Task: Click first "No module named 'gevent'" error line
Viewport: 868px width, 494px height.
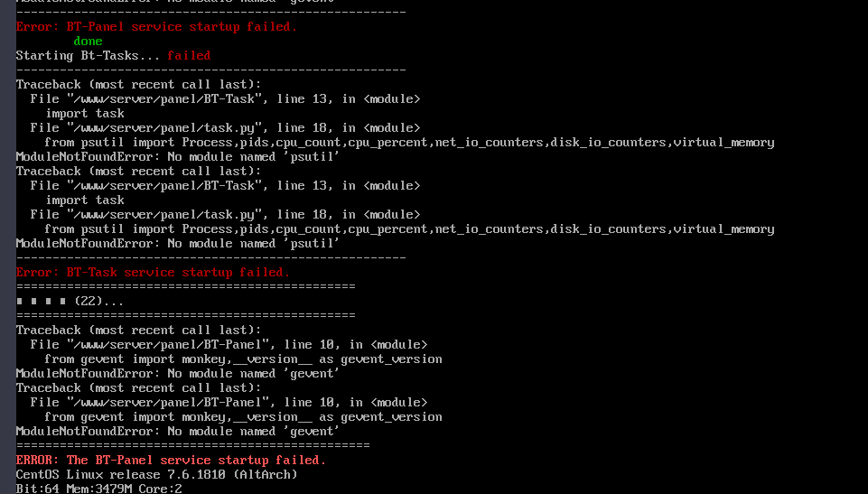Action: coord(178,373)
